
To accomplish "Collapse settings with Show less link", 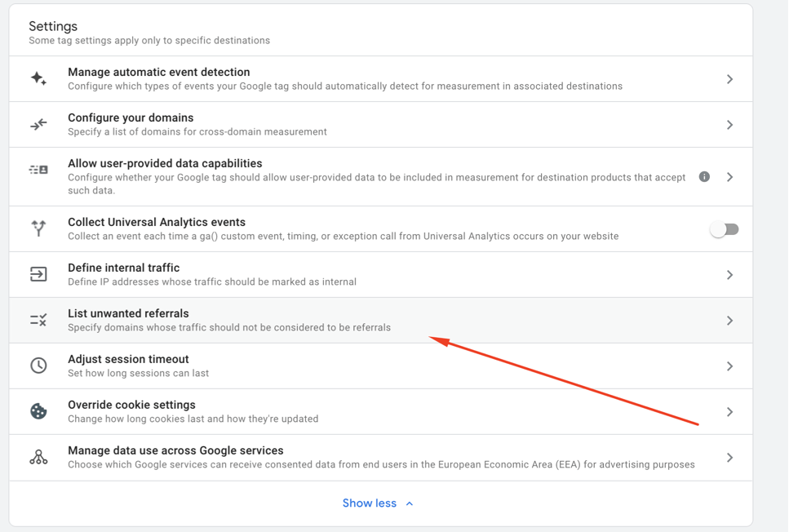I will [x=370, y=503].
